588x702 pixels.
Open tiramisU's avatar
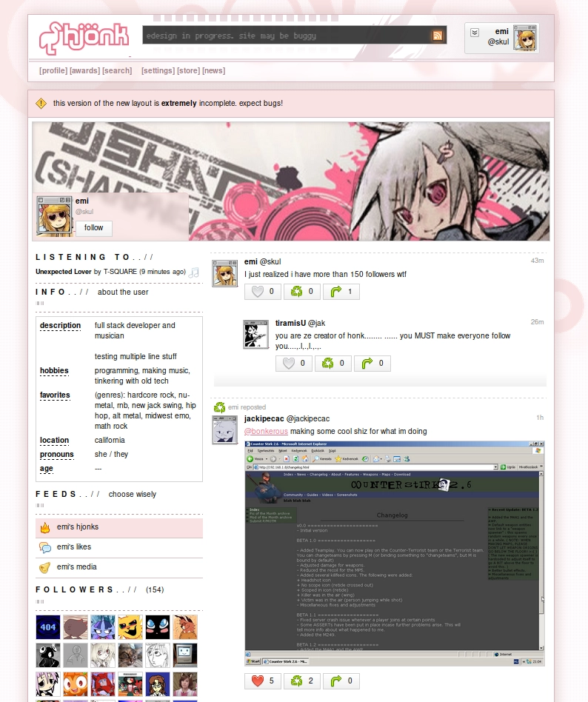point(255,334)
